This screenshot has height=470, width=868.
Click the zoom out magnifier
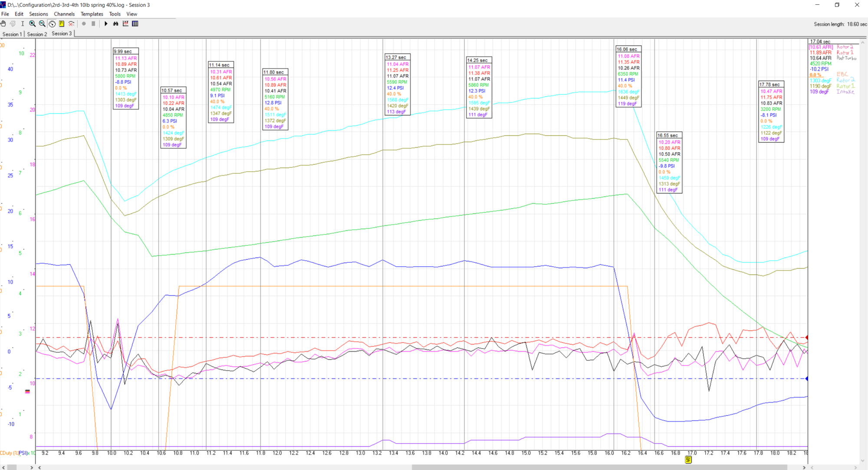[42, 24]
